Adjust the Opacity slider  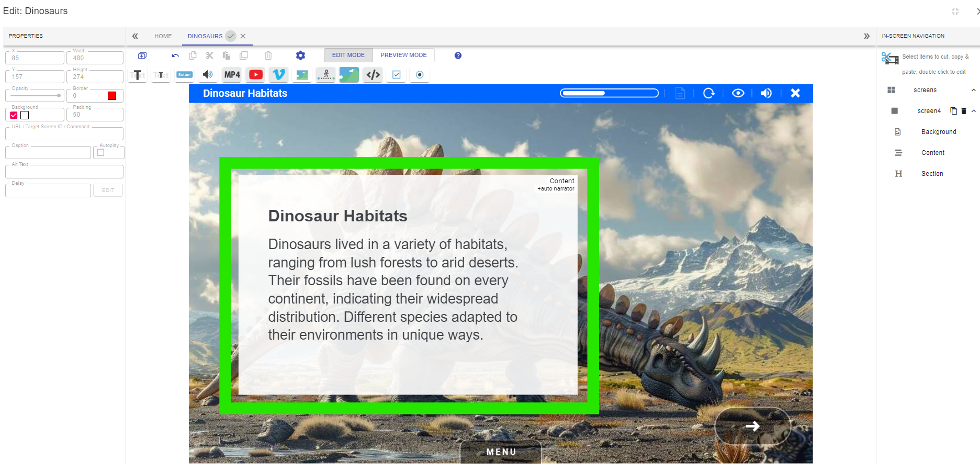coord(35,96)
